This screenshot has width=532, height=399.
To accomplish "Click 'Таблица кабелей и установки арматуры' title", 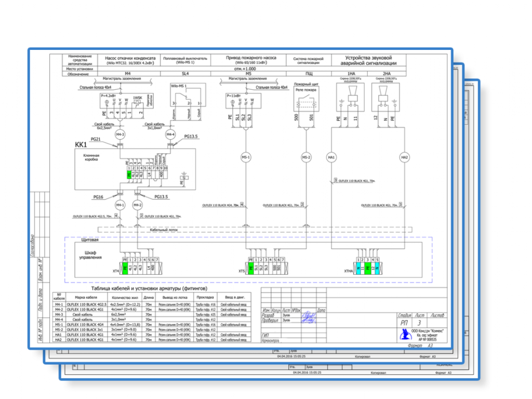I will pyautogui.click(x=149, y=288).
